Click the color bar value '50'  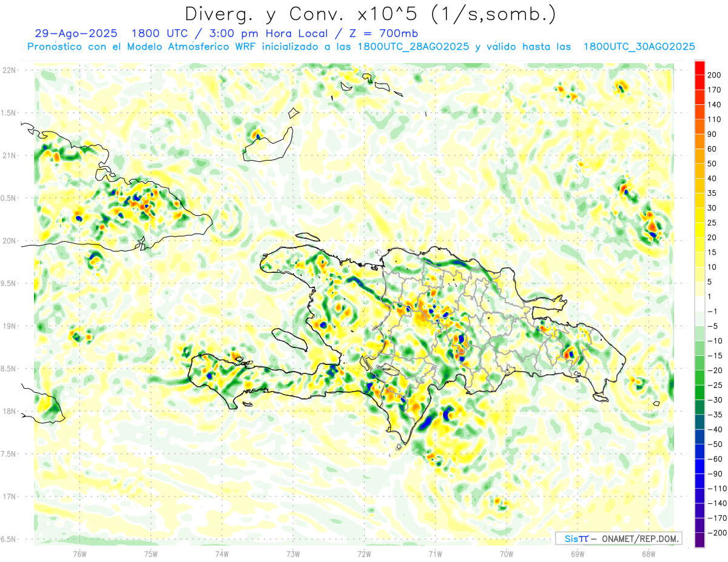712,164
